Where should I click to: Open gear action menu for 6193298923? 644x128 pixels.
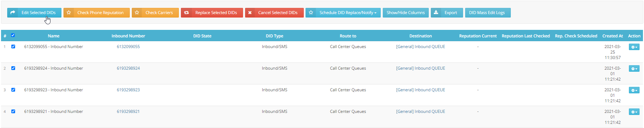(x=634, y=90)
